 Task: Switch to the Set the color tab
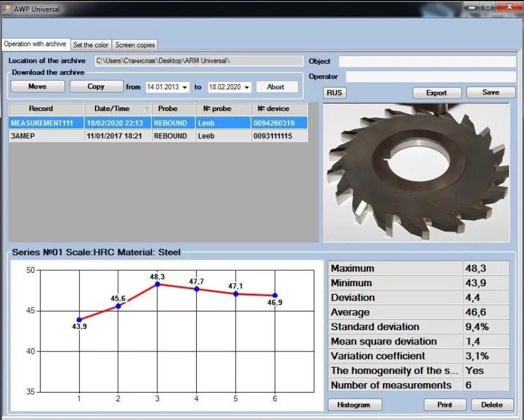click(x=91, y=45)
